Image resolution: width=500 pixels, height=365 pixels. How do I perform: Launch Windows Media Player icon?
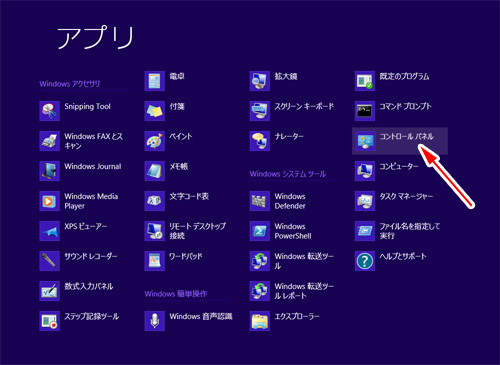click(50, 201)
